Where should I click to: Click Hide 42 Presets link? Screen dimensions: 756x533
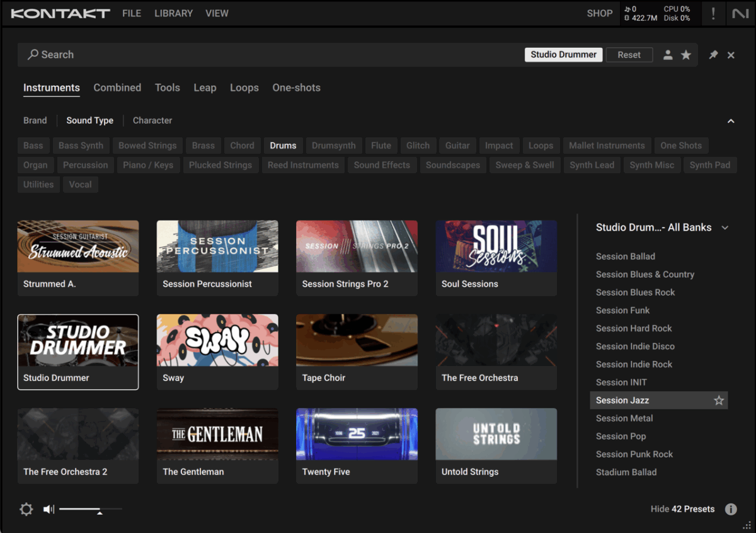pyautogui.click(x=682, y=509)
